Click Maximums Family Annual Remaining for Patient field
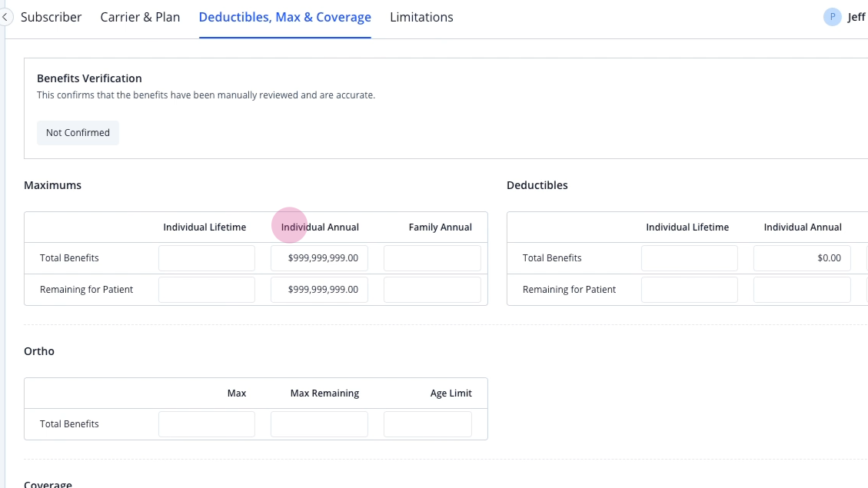The height and width of the screenshot is (488, 868). tap(432, 290)
